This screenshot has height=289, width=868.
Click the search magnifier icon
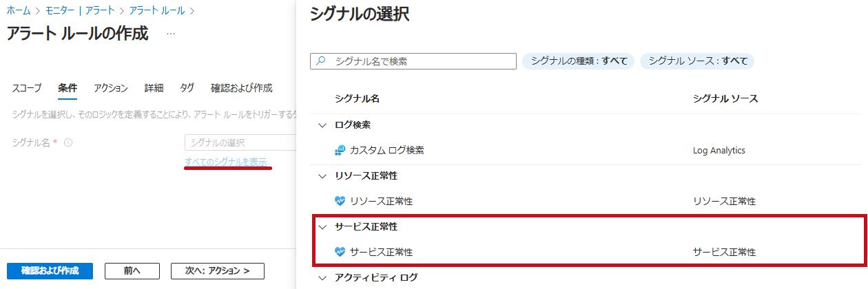tap(320, 61)
